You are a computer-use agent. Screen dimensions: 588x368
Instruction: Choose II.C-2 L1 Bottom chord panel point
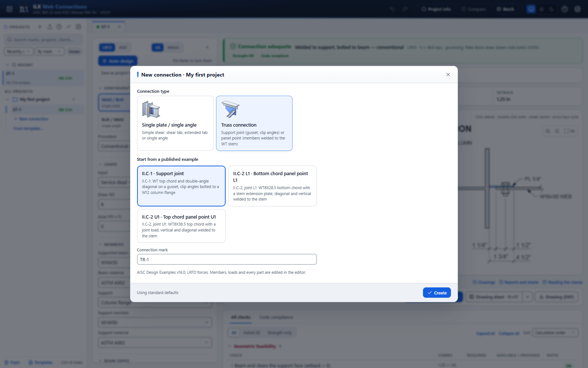pos(272,186)
